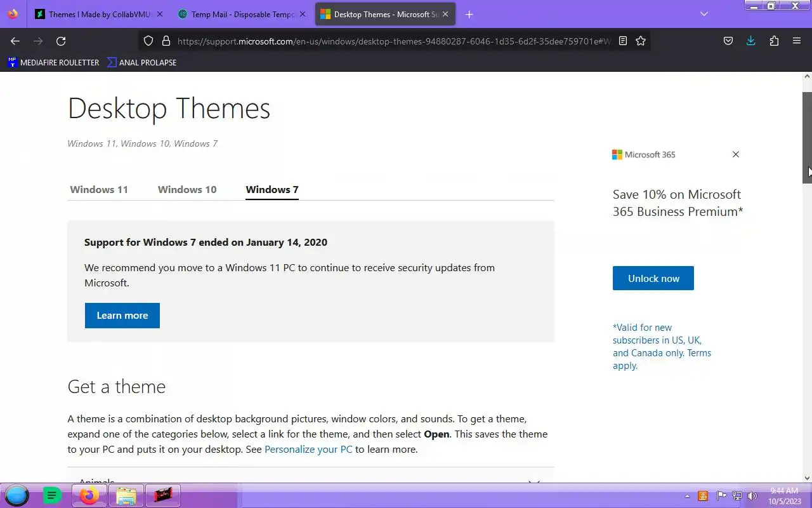The width and height of the screenshot is (812, 508).
Task: Close the Themes I Made tab
Action: pos(159,14)
